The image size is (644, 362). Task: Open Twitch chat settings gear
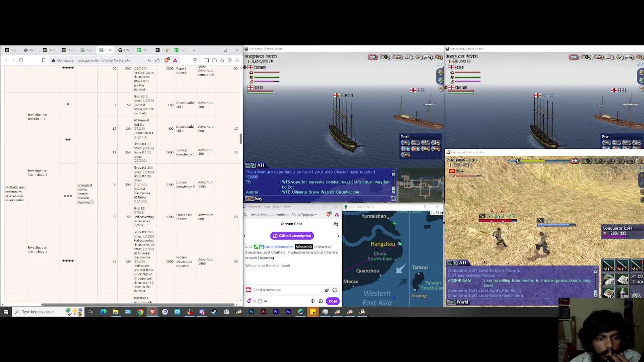(x=320, y=301)
